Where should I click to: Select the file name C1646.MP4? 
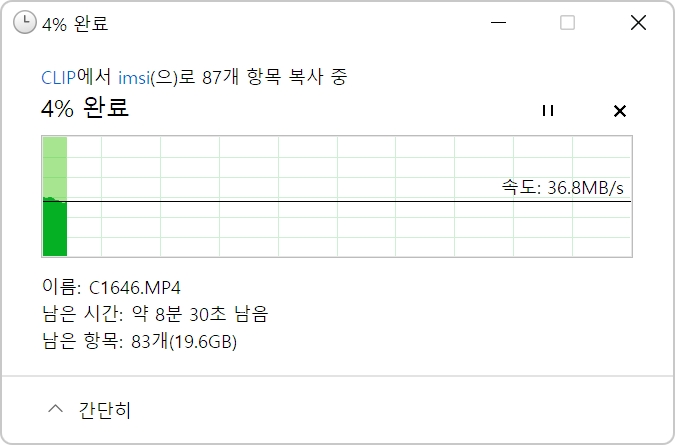click(135, 287)
